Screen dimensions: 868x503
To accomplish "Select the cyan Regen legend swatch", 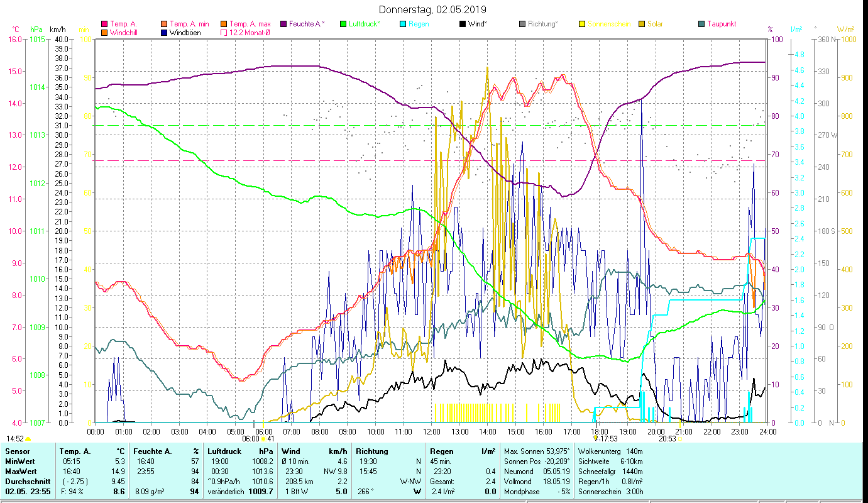I will coord(403,24).
